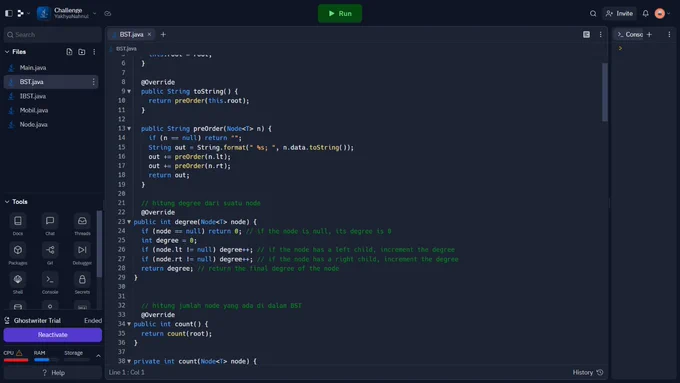Open console pane more options
Screen dimensions: 680x383
pos(669,34)
